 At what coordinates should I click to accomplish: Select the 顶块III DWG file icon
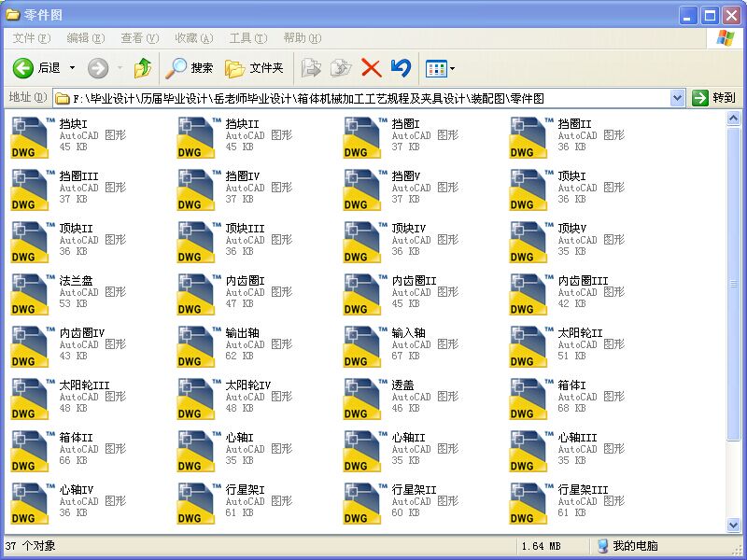(196, 243)
